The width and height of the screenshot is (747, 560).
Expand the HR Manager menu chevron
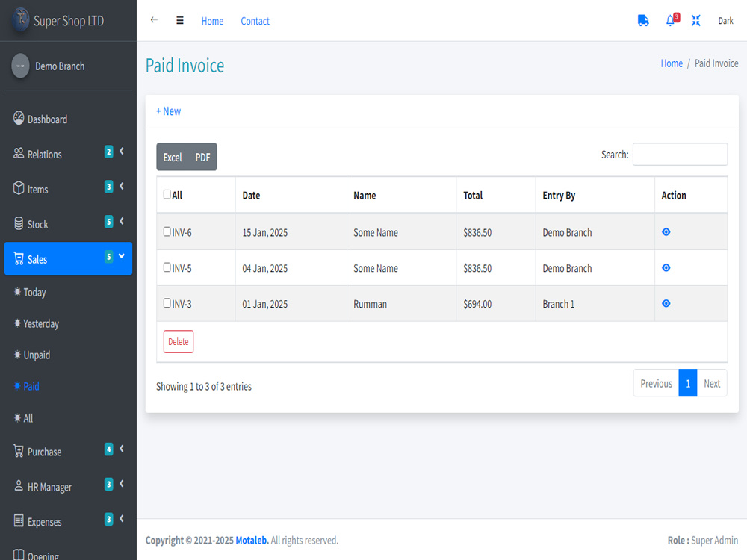[122, 484]
